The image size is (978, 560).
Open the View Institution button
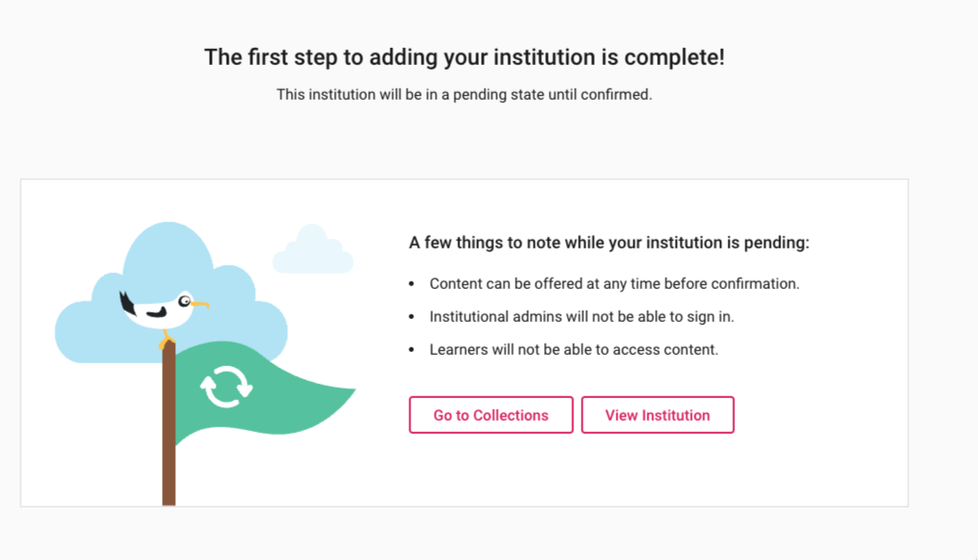[657, 415]
